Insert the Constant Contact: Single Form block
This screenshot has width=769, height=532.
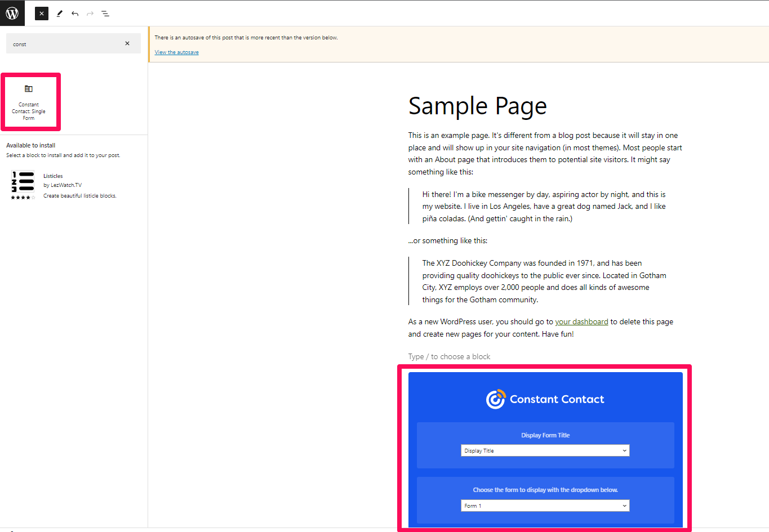click(x=29, y=102)
